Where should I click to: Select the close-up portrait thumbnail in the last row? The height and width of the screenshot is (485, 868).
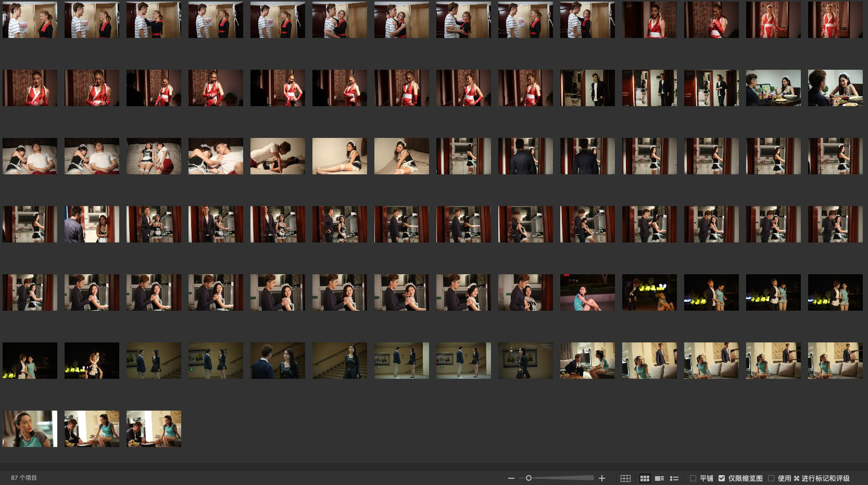click(x=30, y=429)
